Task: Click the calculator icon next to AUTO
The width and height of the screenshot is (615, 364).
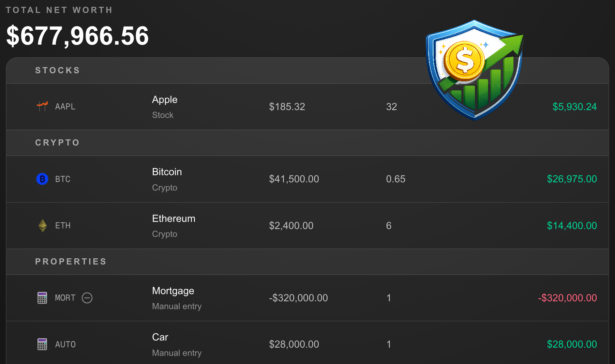Action: click(42, 344)
